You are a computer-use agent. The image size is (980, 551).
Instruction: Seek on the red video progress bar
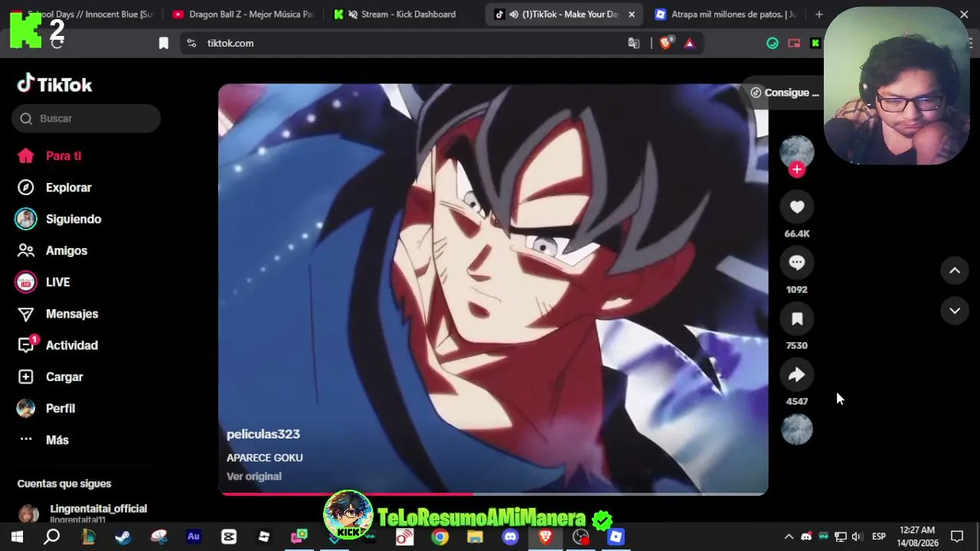(493, 494)
